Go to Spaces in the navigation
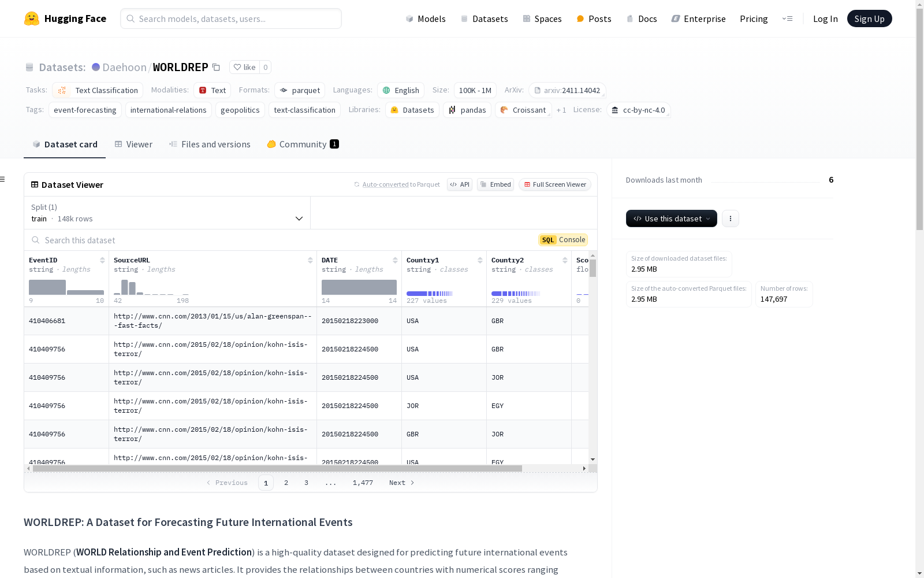The image size is (924, 578). pos(542,18)
